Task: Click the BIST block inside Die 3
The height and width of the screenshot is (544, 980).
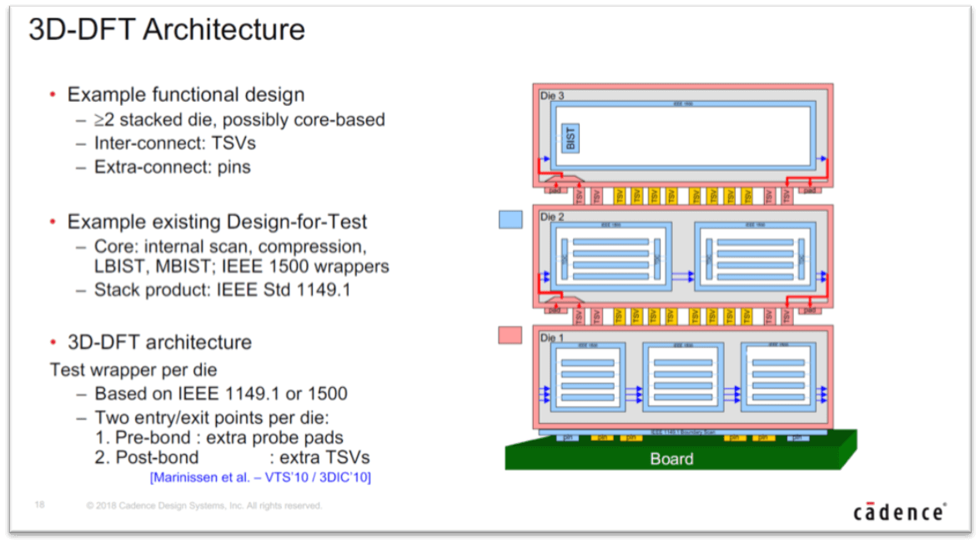Action: pos(570,139)
